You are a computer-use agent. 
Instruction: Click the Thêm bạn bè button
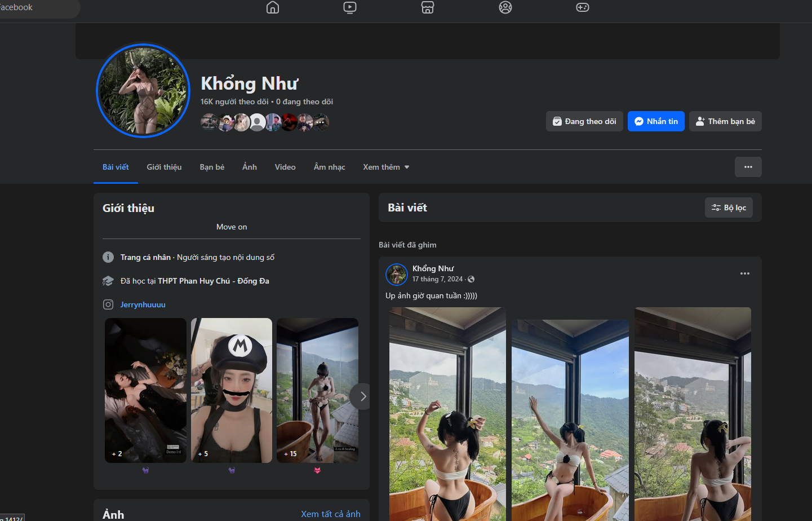click(725, 121)
